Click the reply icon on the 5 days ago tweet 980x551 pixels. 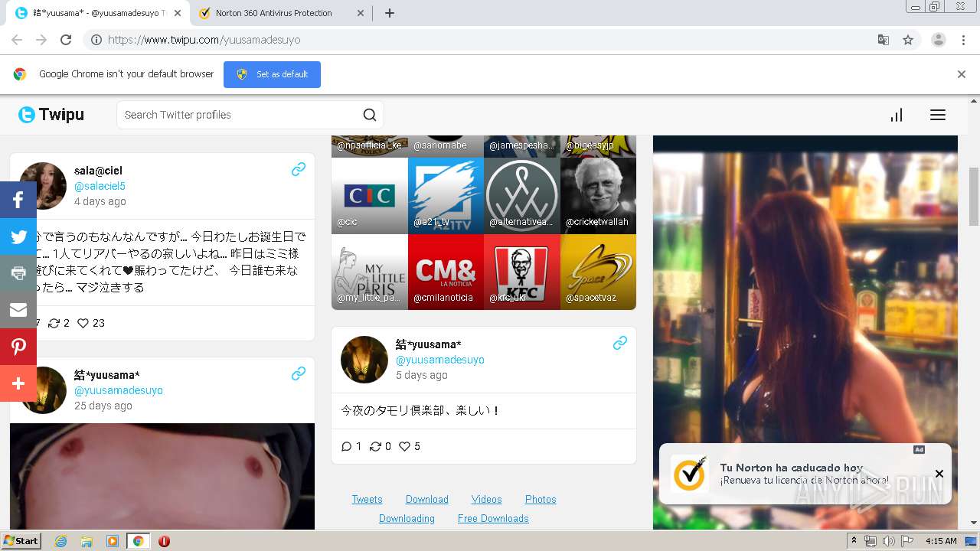click(x=346, y=446)
